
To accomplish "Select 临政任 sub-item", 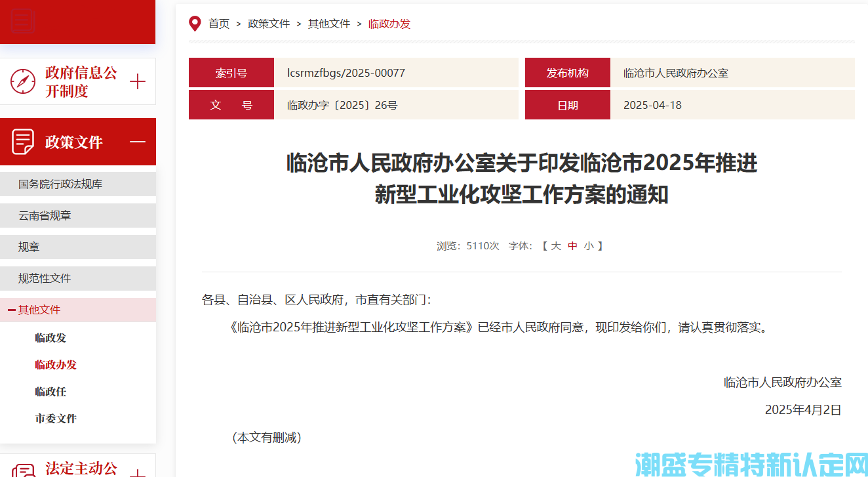I will 50,392.
